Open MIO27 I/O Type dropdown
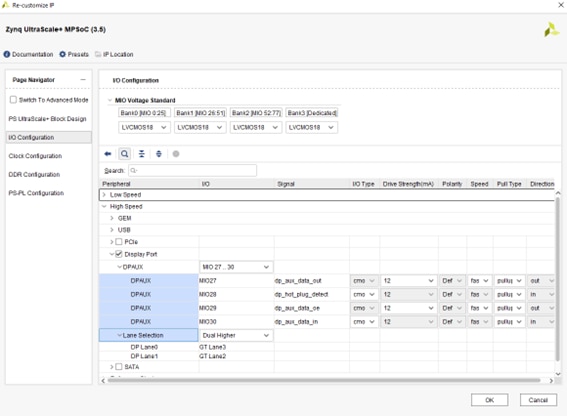The image size is (567, 416). point(364,281)
